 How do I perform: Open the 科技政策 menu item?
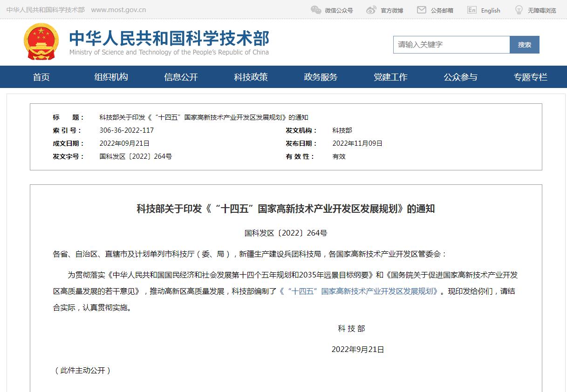point(251,77)
